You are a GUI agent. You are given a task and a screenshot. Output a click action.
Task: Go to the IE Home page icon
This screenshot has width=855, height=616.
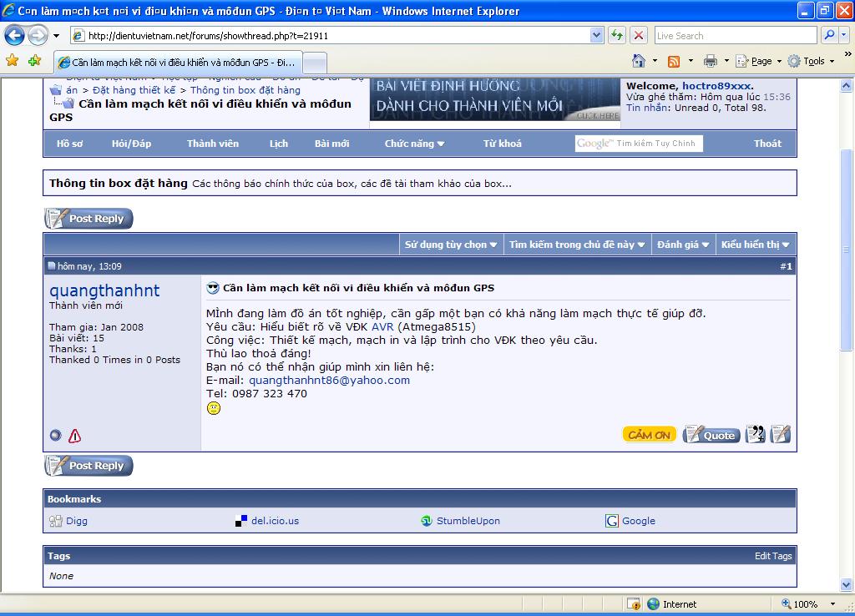tap(639, 61)
